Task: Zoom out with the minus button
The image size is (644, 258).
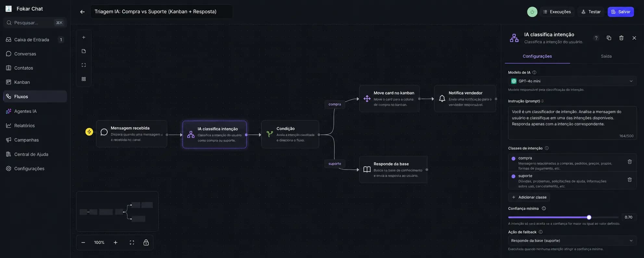Action: click(x=83, y=243)
